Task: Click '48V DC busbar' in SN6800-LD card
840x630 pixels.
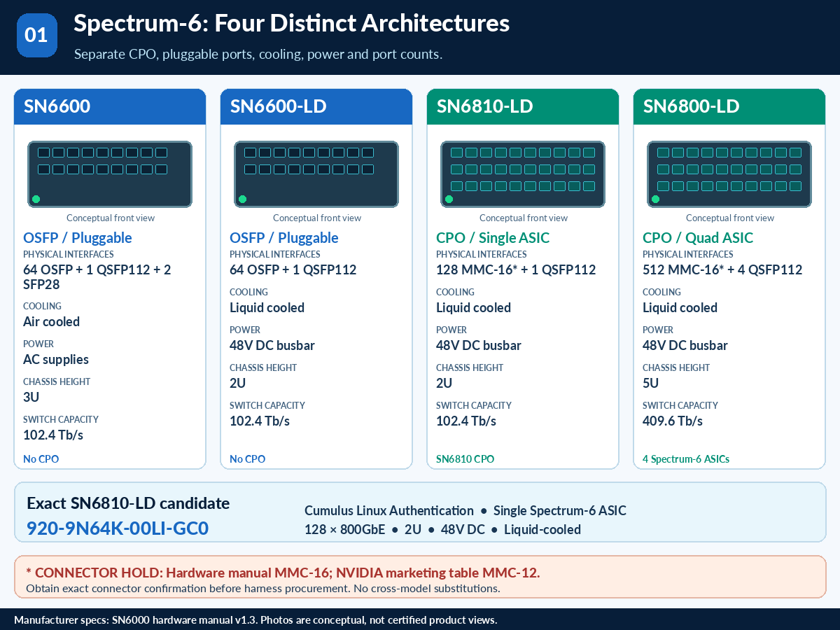Action: (x=685, y=346)
